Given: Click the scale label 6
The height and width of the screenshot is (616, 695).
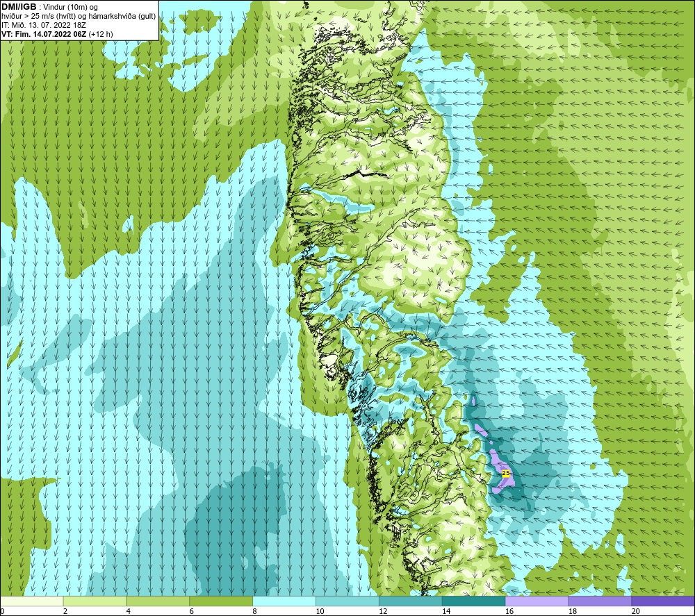Looking at the screenshot, I should pyautogui.click(x=192, y=611).
